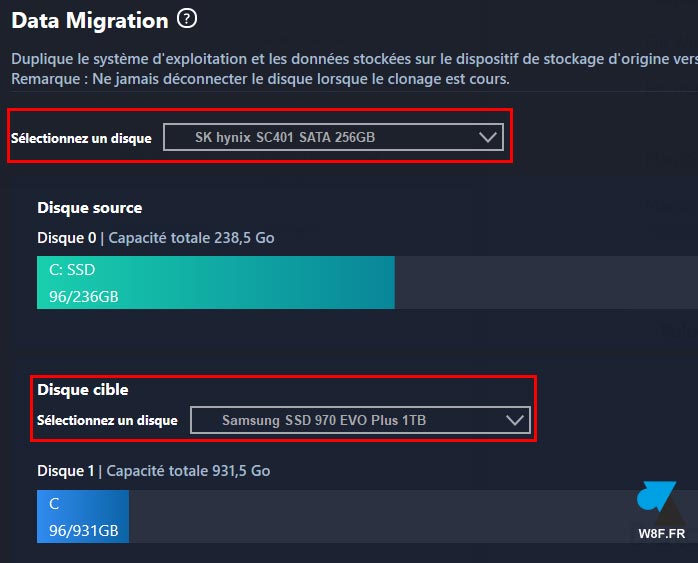Open the Data Migration help question-mark icon

click(187, 19)
